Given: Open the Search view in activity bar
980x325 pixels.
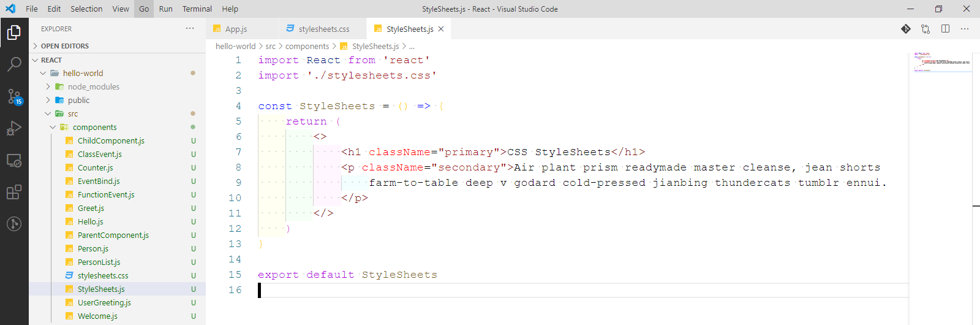Looking at the screenshot, I should point(14,64).
